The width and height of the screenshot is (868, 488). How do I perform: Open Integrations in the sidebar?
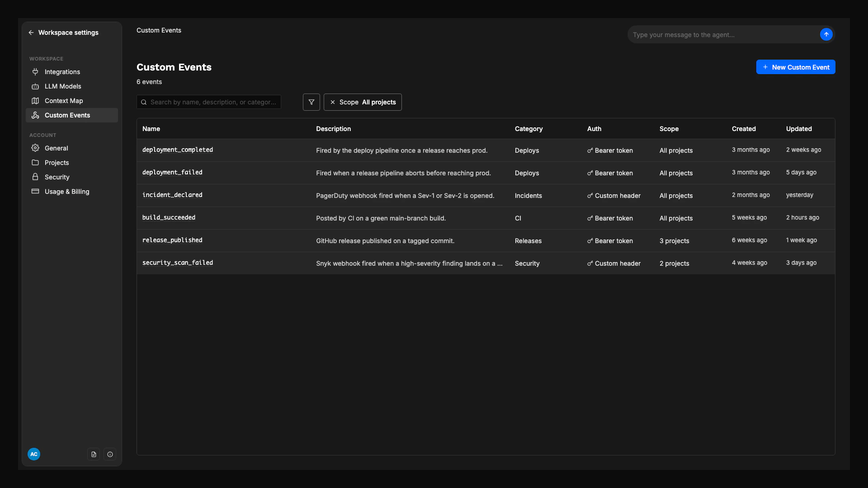tap(72, 72)
